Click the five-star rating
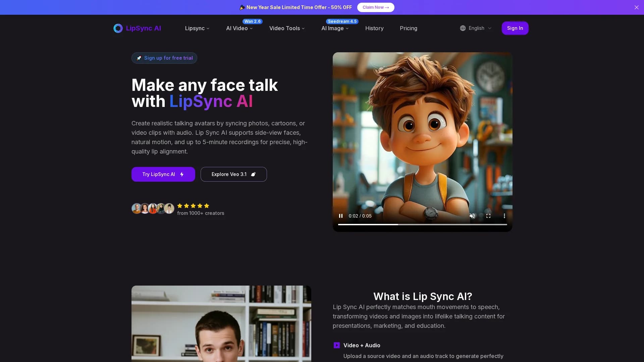 coord(193,206)
